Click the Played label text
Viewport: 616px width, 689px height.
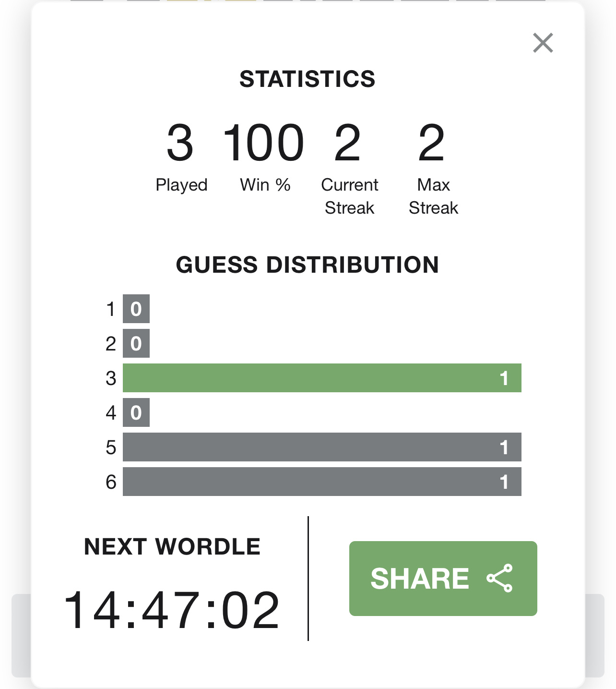181,185
